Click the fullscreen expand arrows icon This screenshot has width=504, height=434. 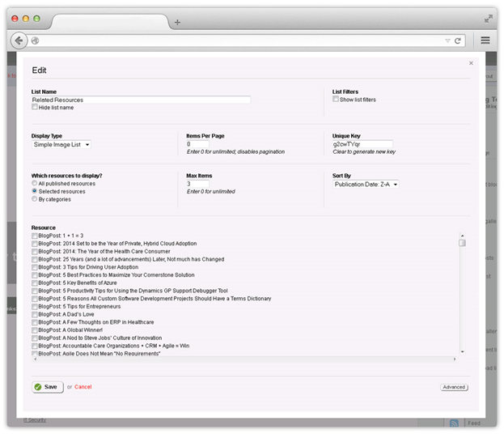(x=489, y=18)
